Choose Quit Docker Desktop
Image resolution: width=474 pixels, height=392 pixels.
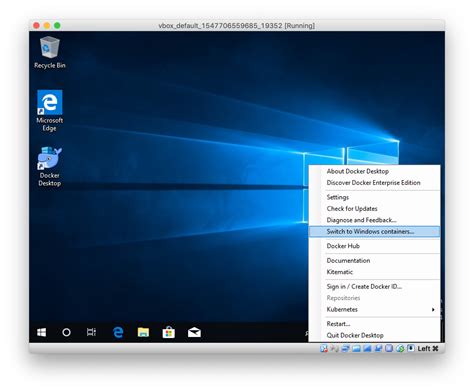pos(374,335)
